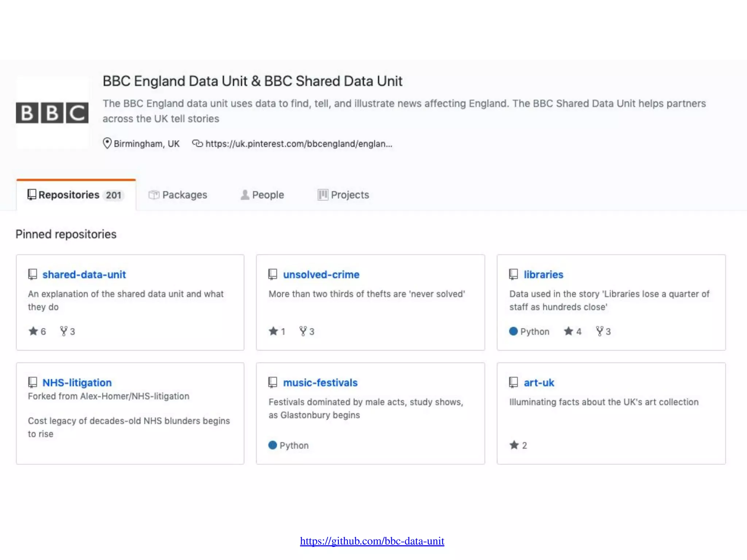Click the Python label on music-festivals card
The height and width of the screenshot is (560, 747).
point(294,445)
